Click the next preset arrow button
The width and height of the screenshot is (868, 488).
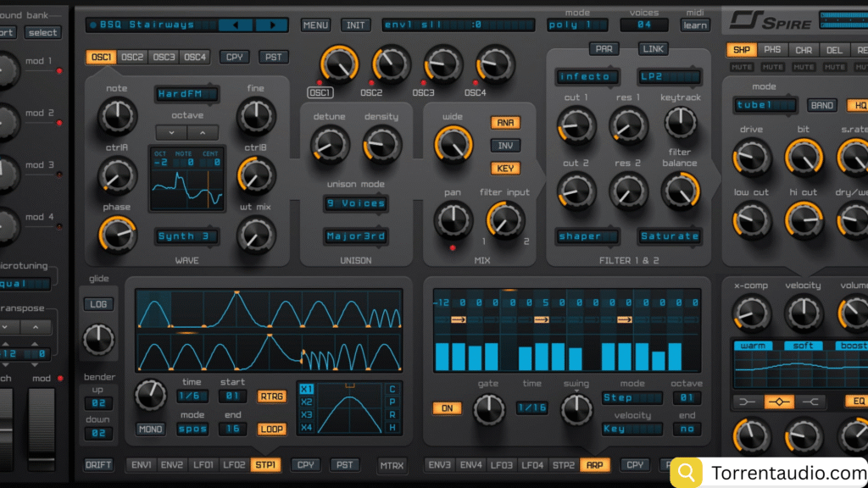tap(271, 25)
